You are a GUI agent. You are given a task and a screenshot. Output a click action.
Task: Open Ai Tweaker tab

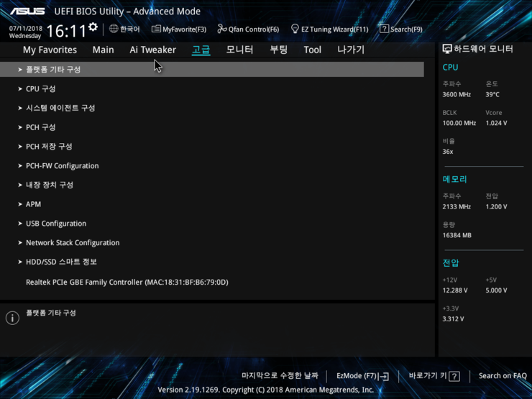(152, 50)
